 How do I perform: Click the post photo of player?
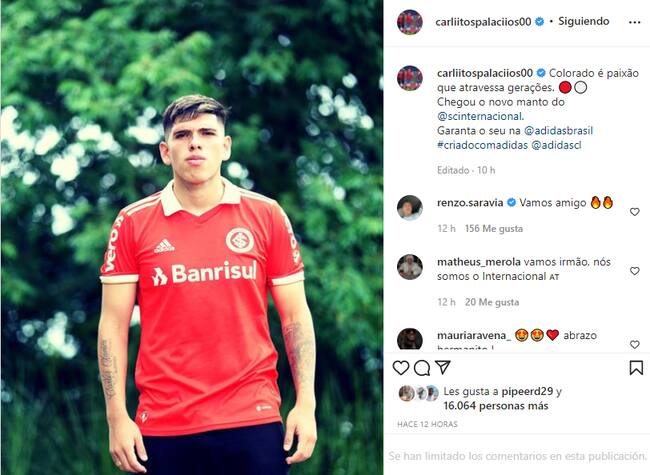click(192, 238)
